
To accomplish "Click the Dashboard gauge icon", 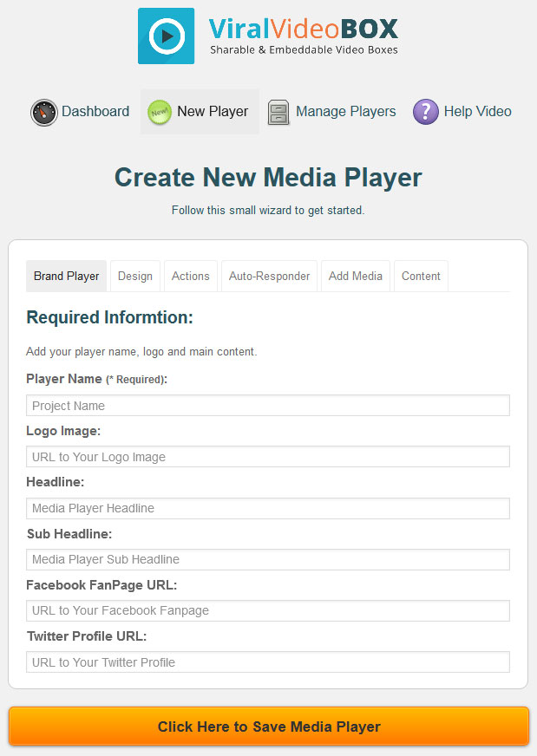I will [44, 113].
